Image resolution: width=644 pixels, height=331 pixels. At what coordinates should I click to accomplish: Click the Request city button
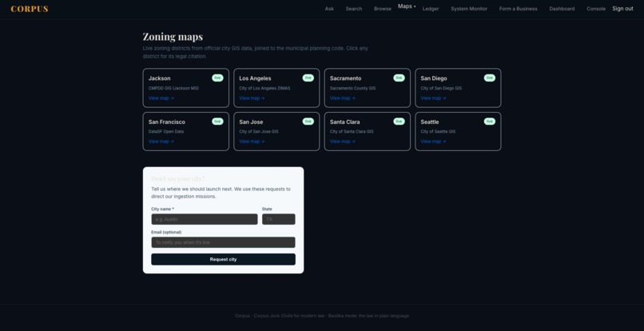223,260
